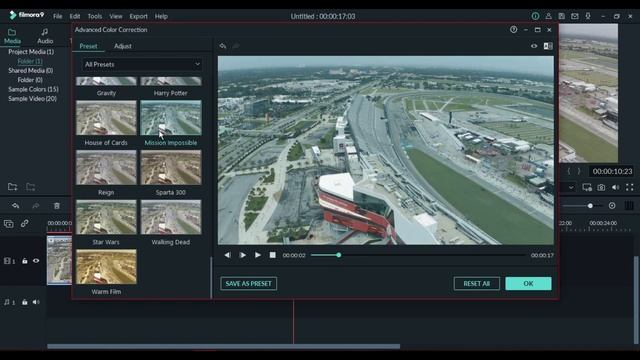The width and height of the screenshot is (640, 360).
Task: Toggle the A/B compare view icon
Action: [548, 46]
